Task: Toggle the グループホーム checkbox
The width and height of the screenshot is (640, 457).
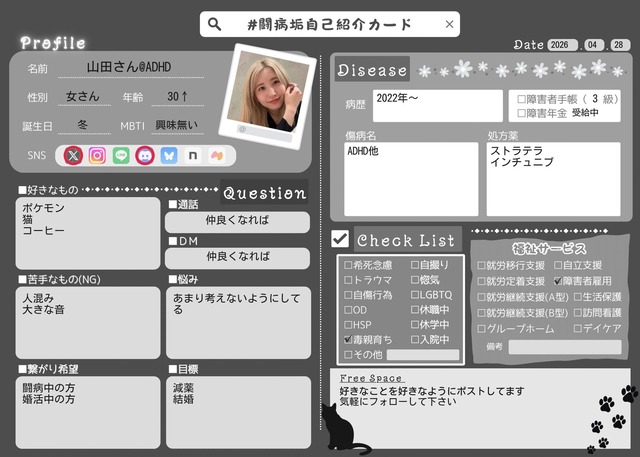Action: pos(481,329)
